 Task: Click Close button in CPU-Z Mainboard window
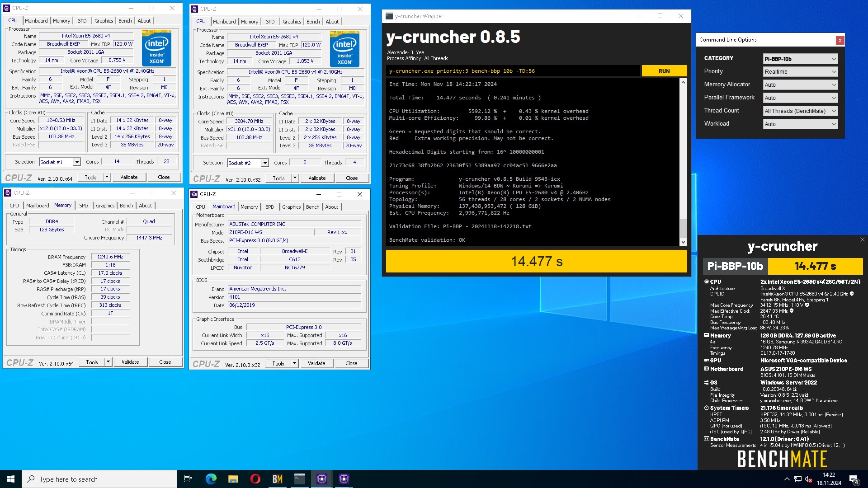(351, 363)
